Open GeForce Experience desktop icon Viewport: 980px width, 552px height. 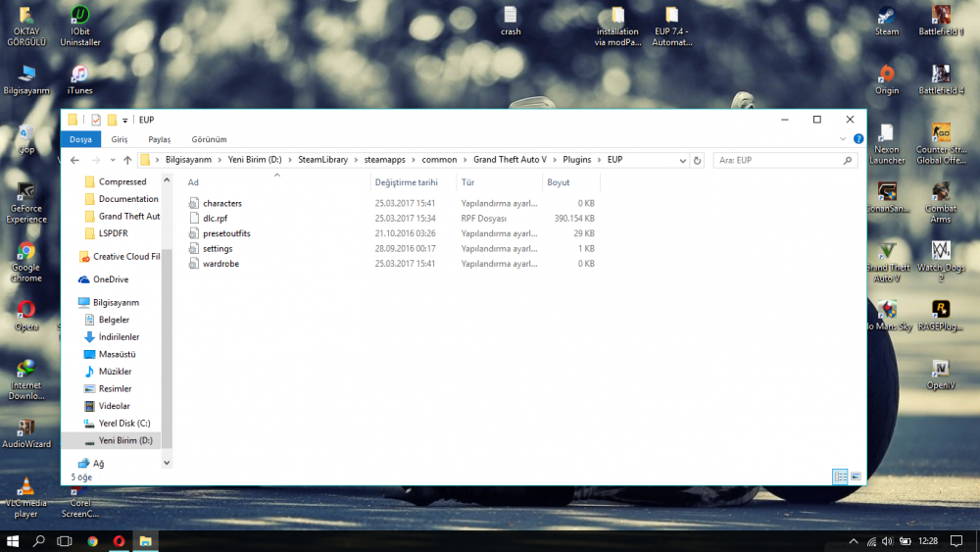[x=25, y=203]
